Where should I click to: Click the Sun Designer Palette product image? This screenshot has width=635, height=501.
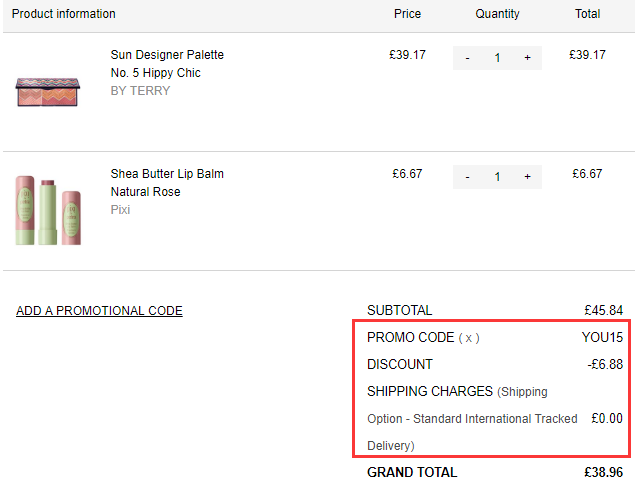coord(48,90)
